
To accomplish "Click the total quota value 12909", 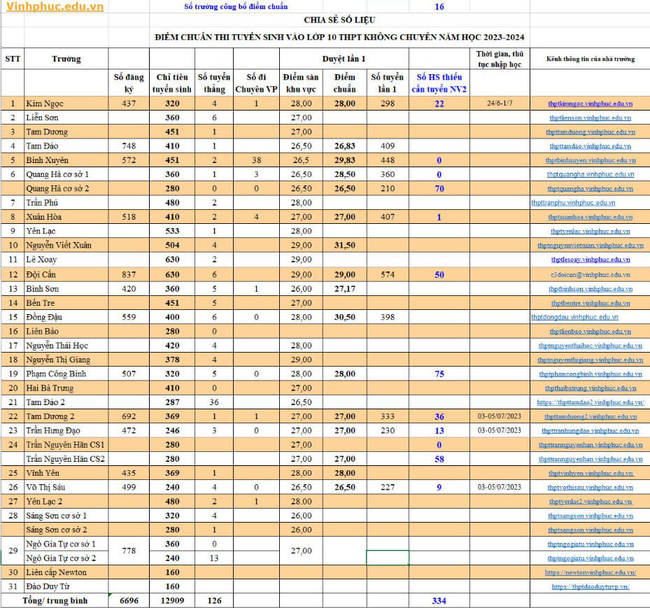I will tap(172, 601).
